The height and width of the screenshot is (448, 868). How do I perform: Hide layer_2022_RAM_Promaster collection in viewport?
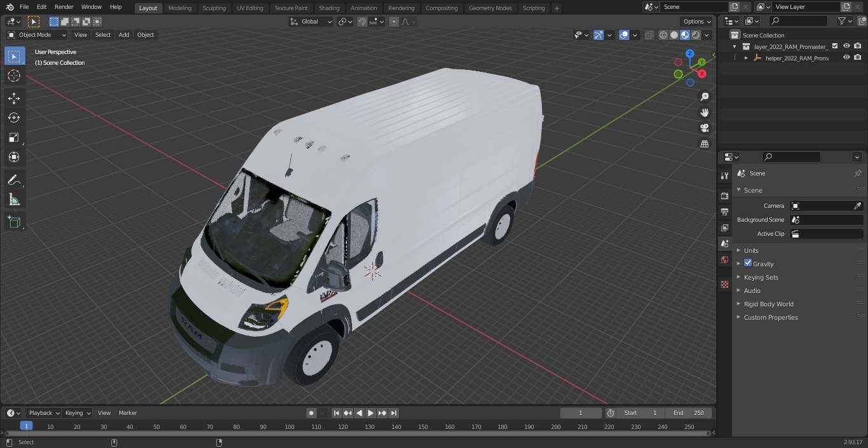tap(846, 46)
